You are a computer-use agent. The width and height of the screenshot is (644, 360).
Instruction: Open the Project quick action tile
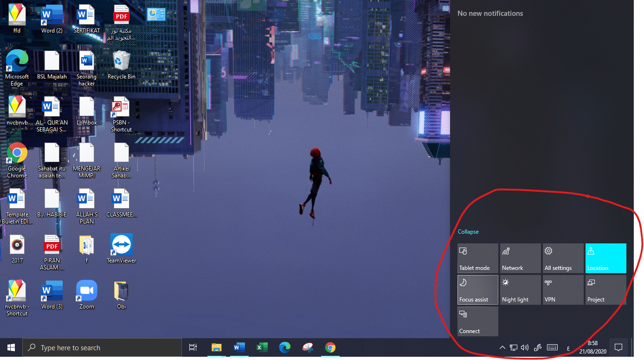(606, 290)
